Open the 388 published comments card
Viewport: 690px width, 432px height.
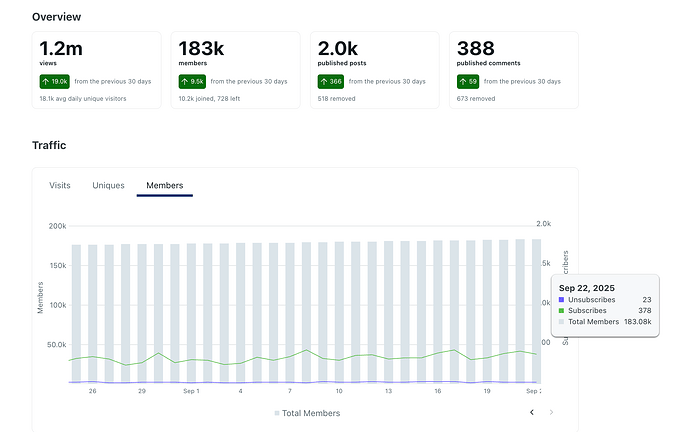[513, 69]
